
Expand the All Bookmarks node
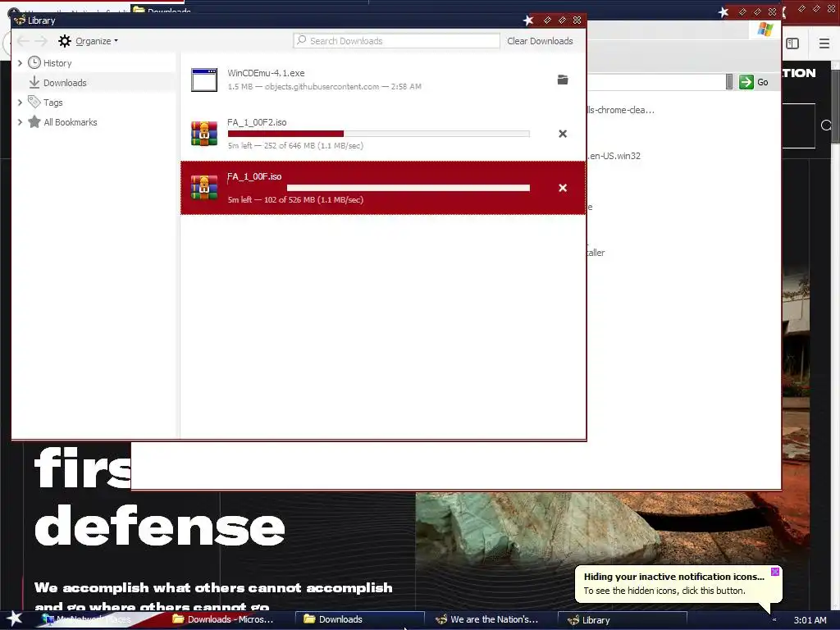[20, 122]
